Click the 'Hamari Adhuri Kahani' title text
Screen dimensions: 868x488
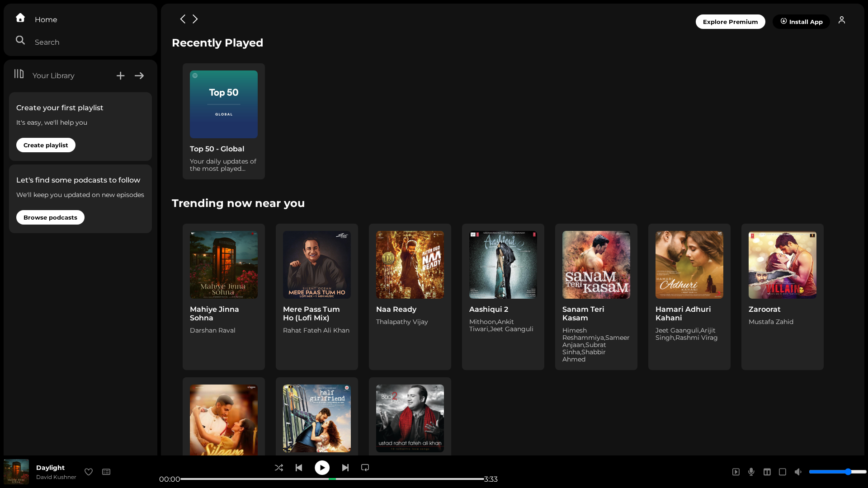click(683, 314)
